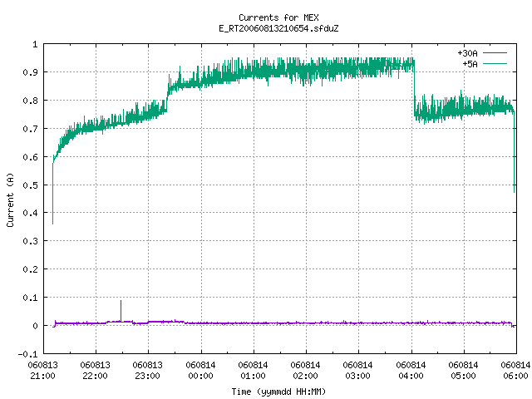Click the x-axis label 060813 22:00

(x=96, y=371)
